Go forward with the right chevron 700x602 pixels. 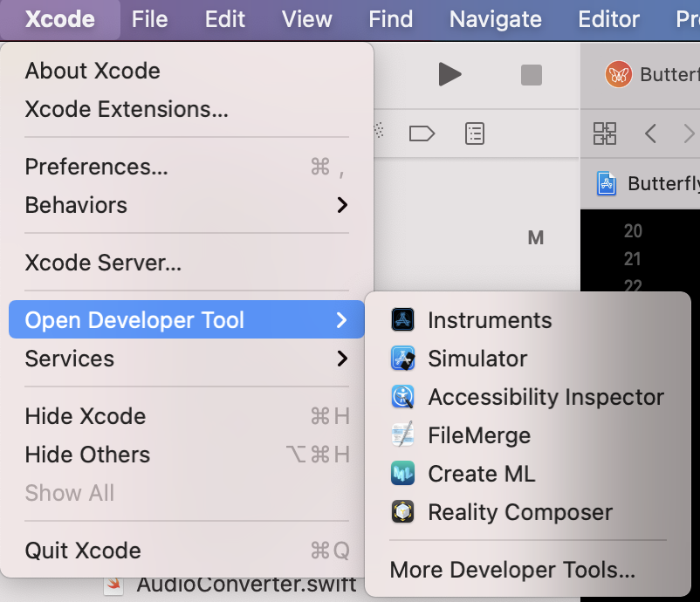click(x=690, y=133)
